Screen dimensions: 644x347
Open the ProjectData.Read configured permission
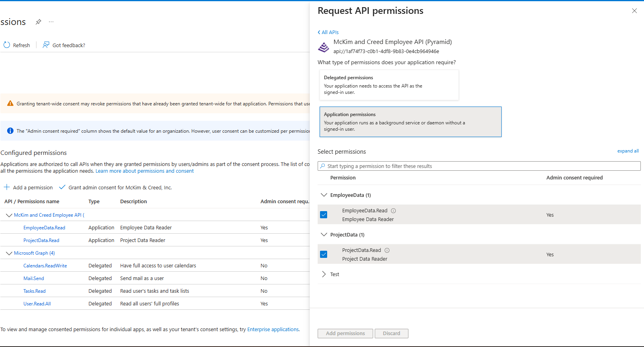(x=41, y=240)
